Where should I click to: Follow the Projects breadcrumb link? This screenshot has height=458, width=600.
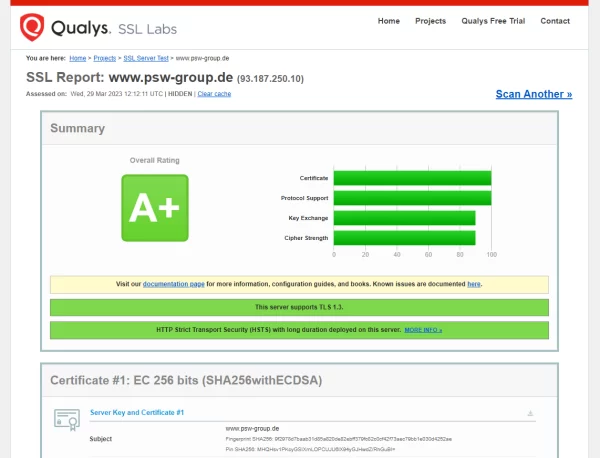[105, 59]
